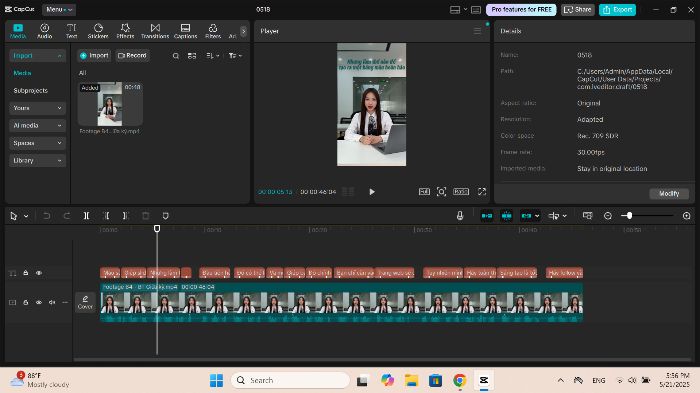The height and width of the screenshot is (393, 700).
Task: Click the Modify button in Details
Action: 669,193
